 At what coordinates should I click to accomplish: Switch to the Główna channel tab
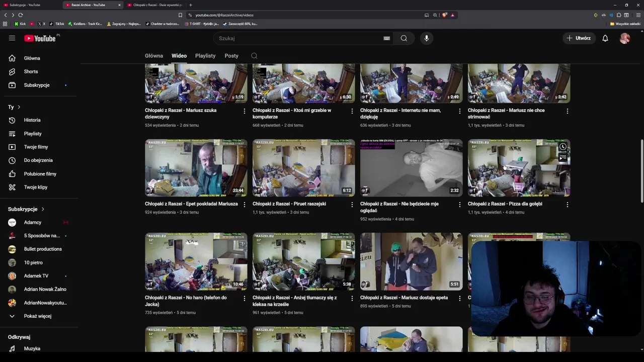click(154, 56)
